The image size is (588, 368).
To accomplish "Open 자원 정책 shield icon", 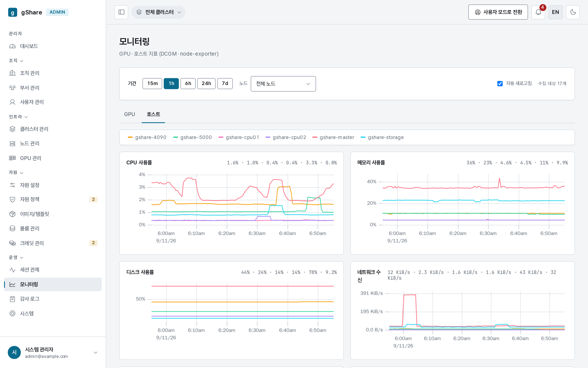I will [x=13, y=199].
